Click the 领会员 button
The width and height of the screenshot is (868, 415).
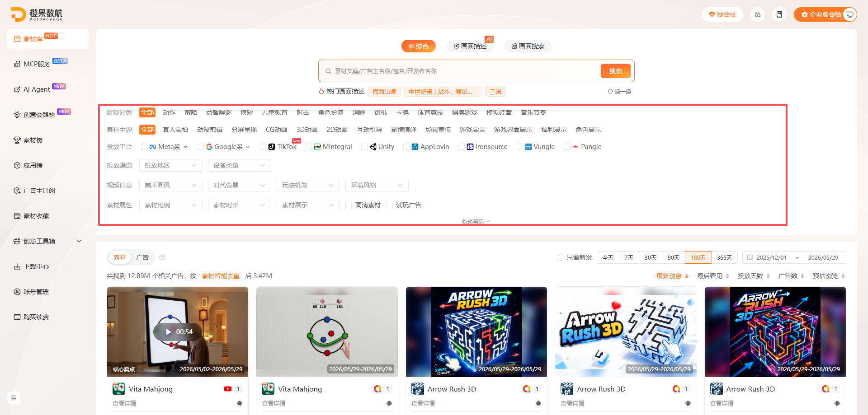tap(722, 14)
